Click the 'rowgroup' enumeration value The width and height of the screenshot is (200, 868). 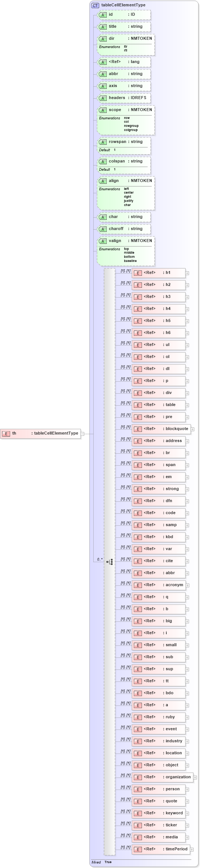131,126
